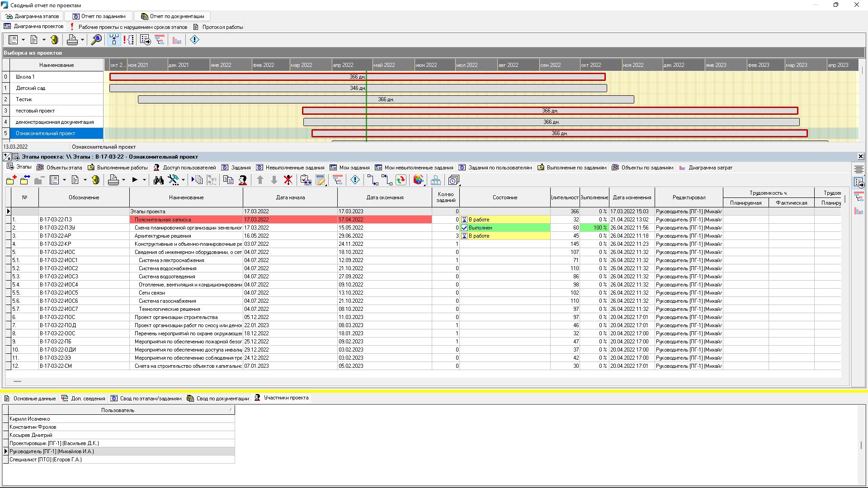Open the printer dropdown arrow in top toolbar

[x=82, y=40]
